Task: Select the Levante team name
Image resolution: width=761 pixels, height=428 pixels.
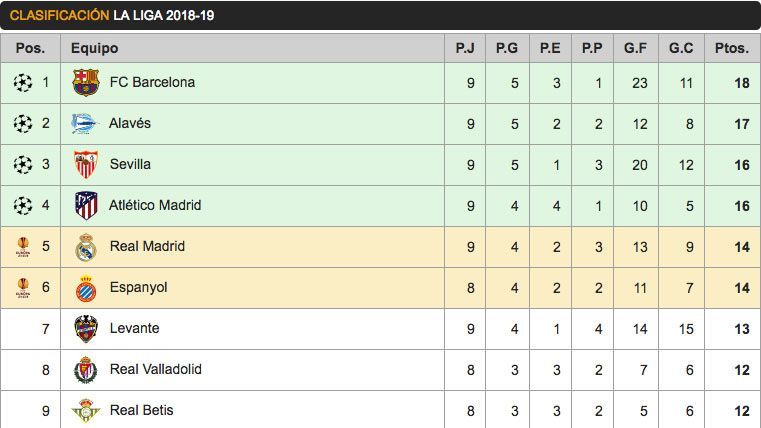Action: [134, 328]
